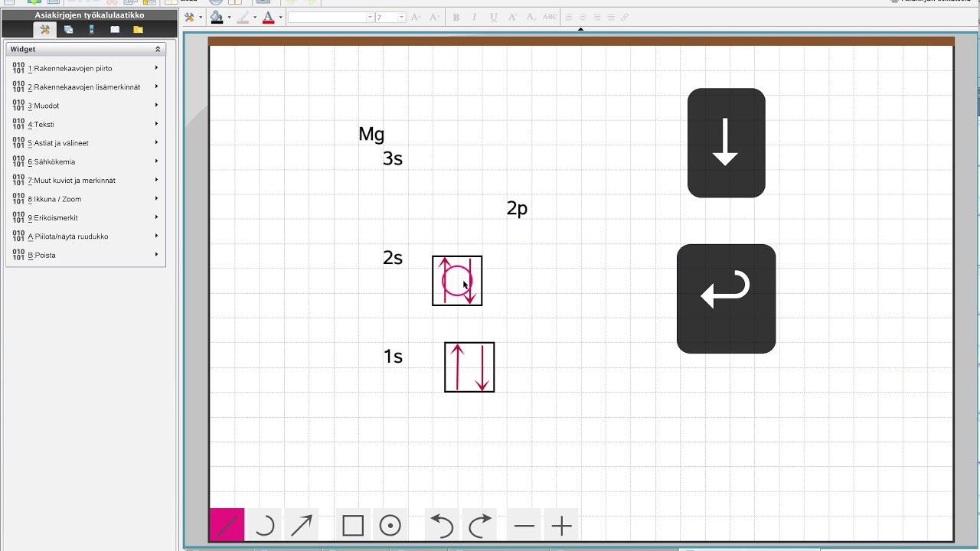Toggle ABC strikethrough formatting
The width and height of the screenshot is (980, 551).
tap(550, 17)
